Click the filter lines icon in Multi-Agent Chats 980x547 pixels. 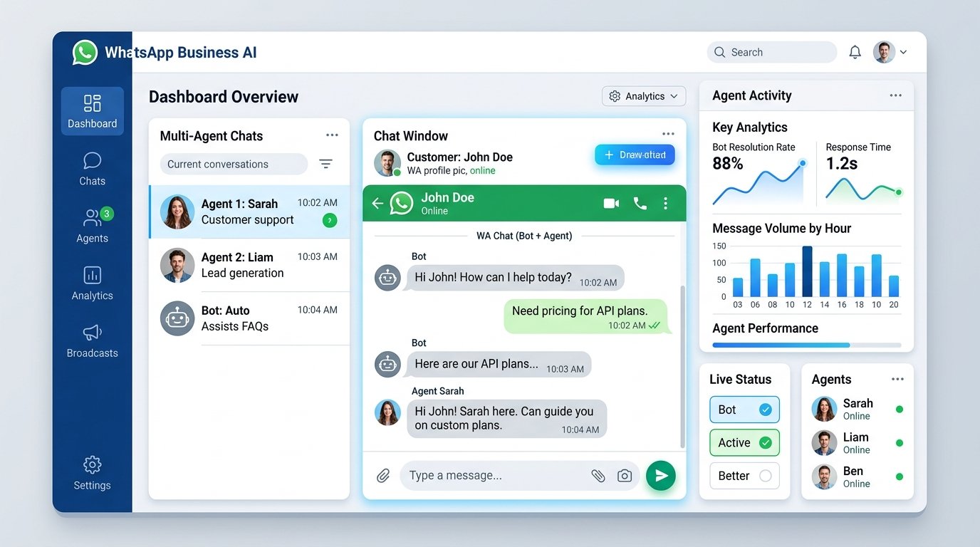(x=325, y=164)
